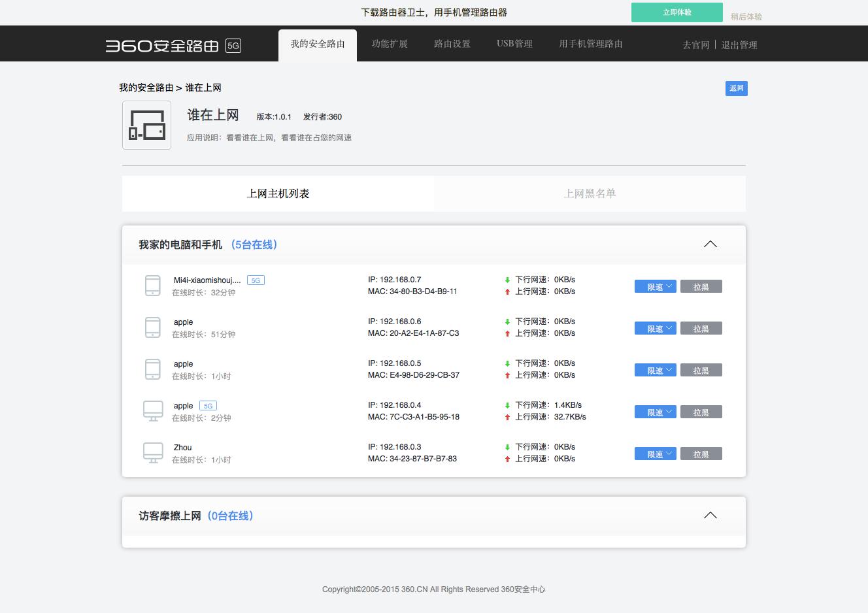Image resolution: width=868 pixels, height=613 pixels.
Task: Open the USB管理 menu item
Action: 514,44
